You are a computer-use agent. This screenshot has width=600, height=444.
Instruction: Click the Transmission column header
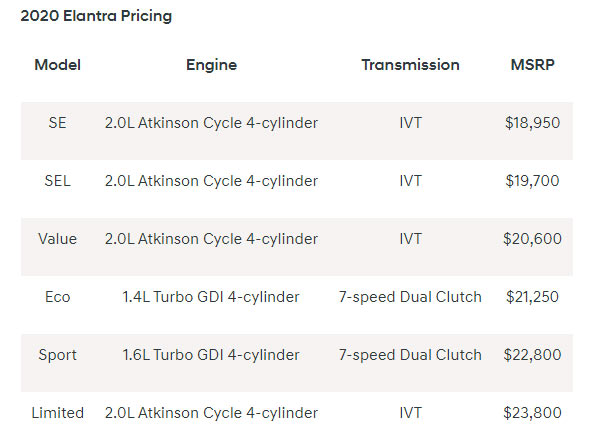(410, 65)
